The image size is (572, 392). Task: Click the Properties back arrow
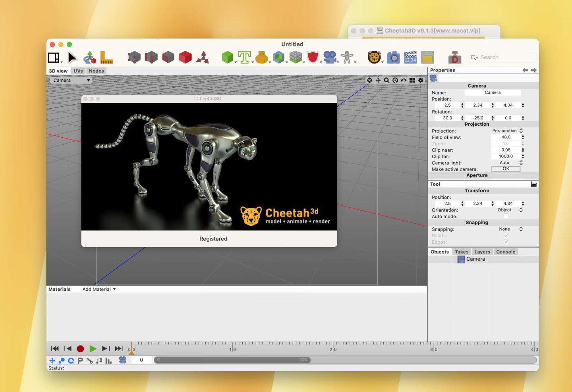(525, 70)
